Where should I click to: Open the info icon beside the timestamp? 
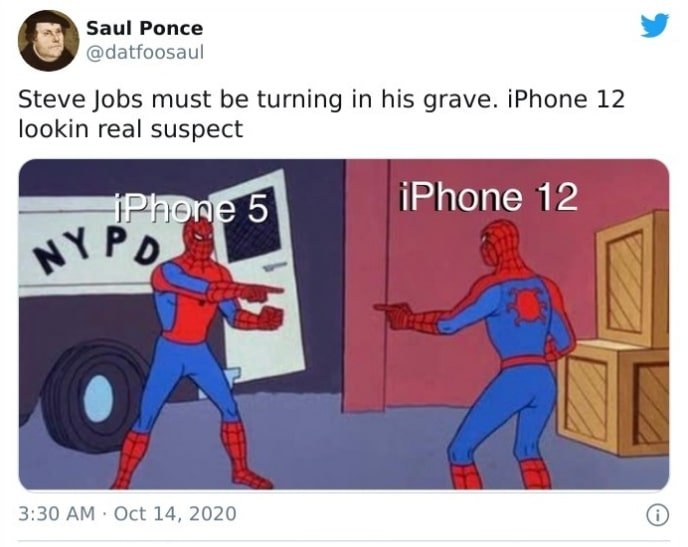[x=658, y=515]
